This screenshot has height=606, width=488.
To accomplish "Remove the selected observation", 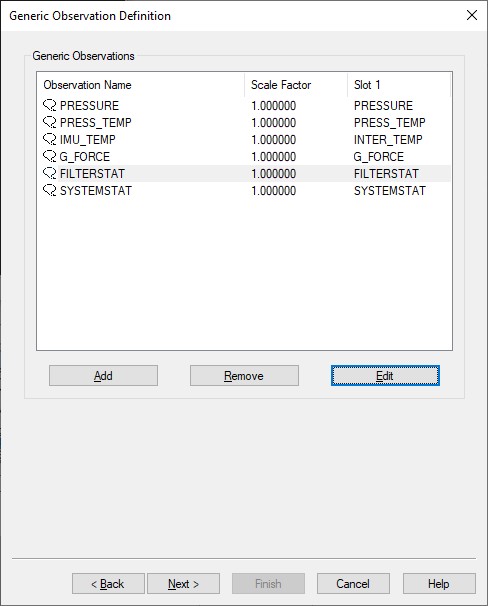I will [x=244, y=376].
